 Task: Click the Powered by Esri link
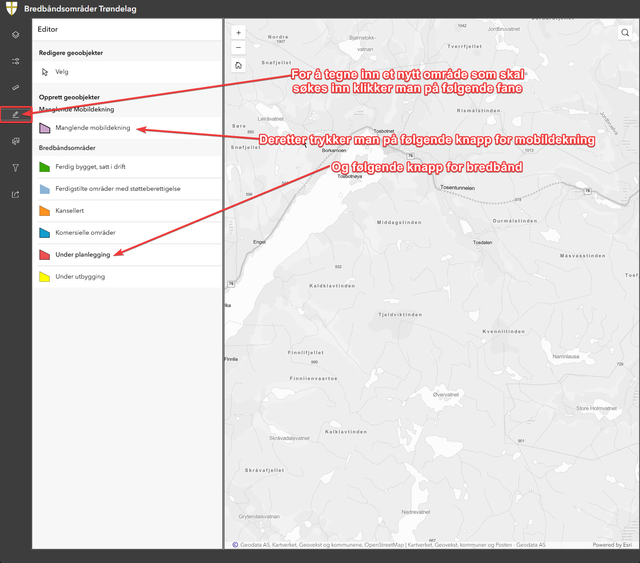[x=612, y=545]
